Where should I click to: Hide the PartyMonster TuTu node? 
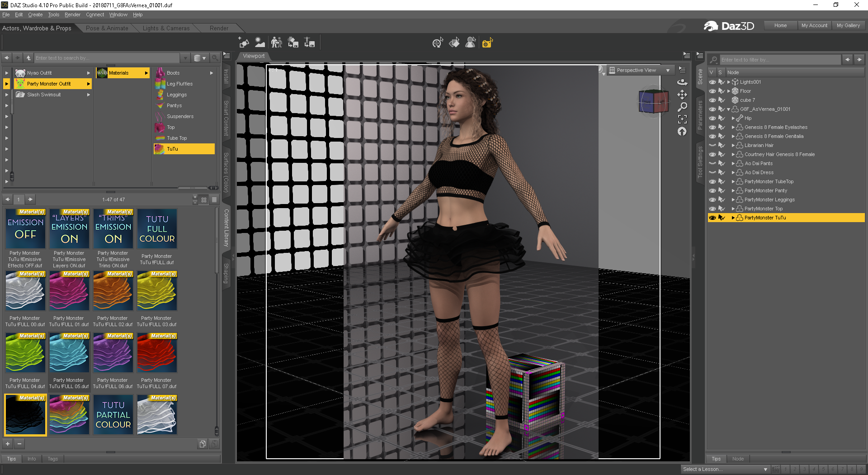click(x=712, y=218)
